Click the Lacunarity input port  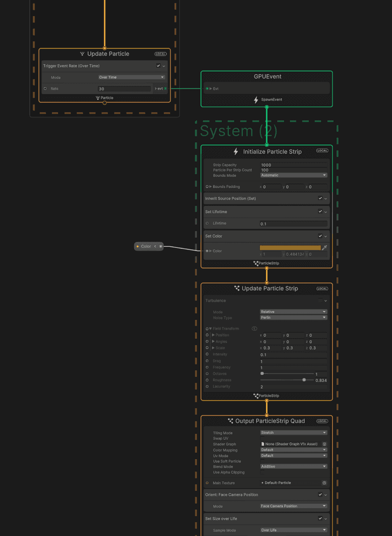coord(207,387)
